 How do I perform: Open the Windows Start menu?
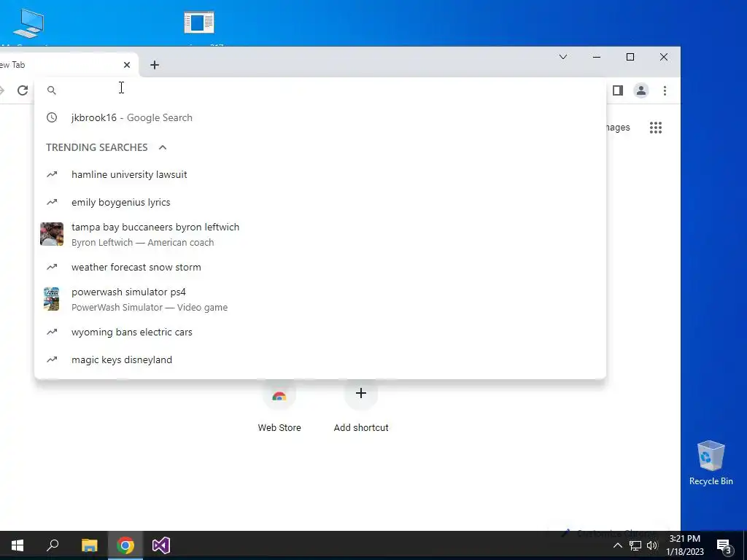tap(18, 545)
